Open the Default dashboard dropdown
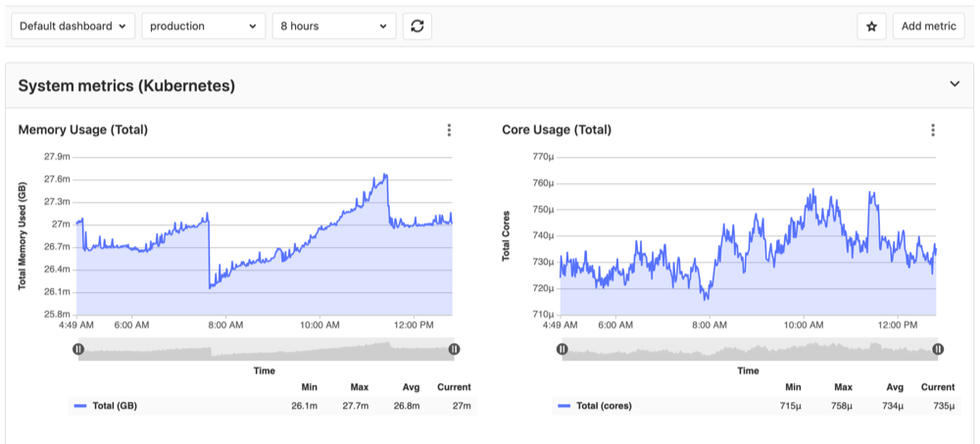This screenshot has height=444, width=980. tap(73, 26)
